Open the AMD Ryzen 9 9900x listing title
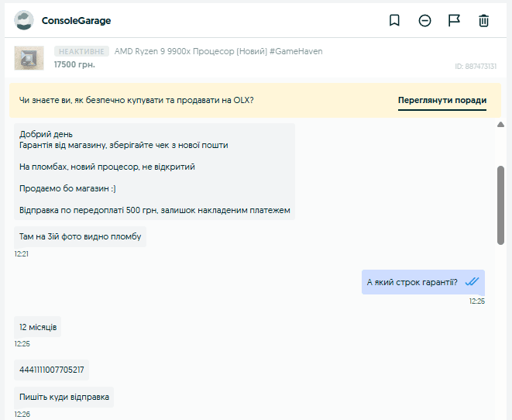The height and width of the screenshot is (420, 512). pyautogui.click(x=218, y=52)
